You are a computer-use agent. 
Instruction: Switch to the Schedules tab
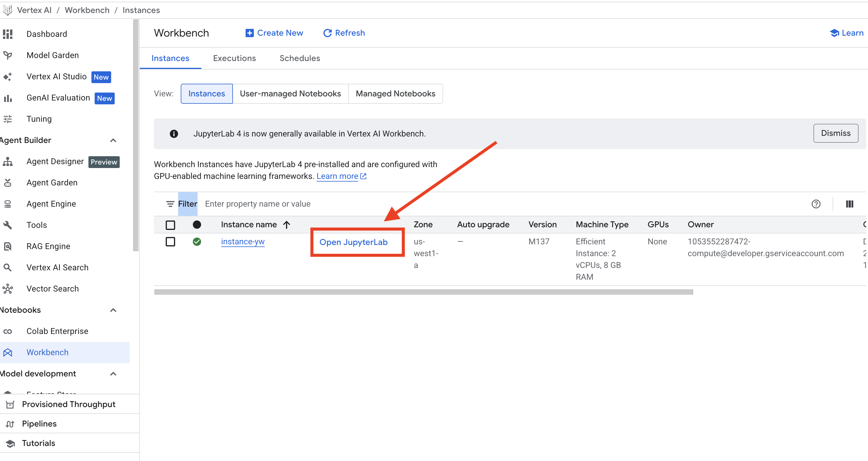tap(300, 58)
